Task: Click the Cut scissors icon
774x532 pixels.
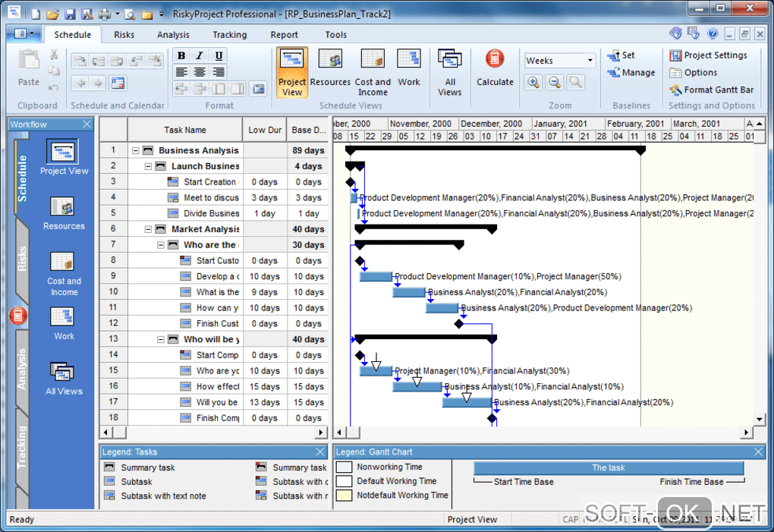Action: [x=54, y=55]
